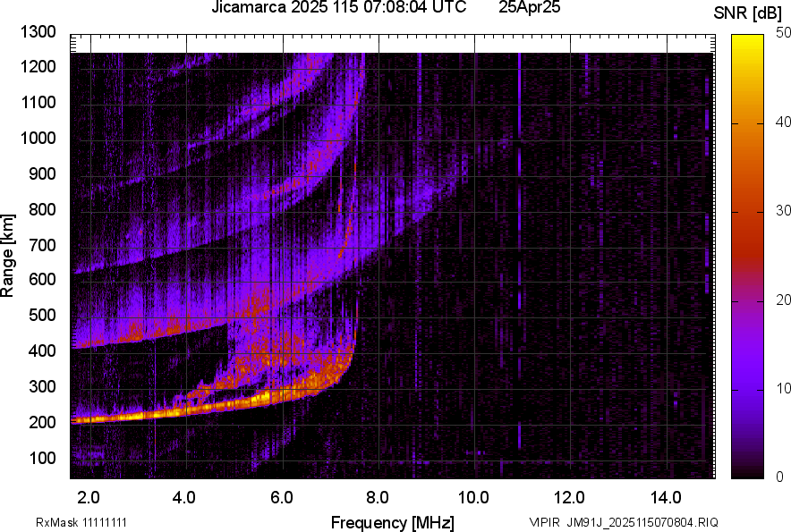Screen dimensions: 791x532
Task: Click the date label '25Apr25'
Action: pos(529,7)
